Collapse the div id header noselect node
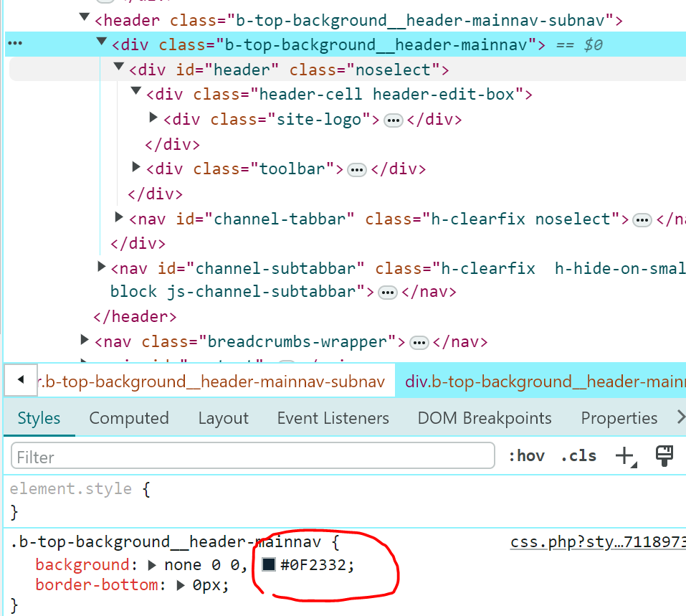 pos(118,67)
